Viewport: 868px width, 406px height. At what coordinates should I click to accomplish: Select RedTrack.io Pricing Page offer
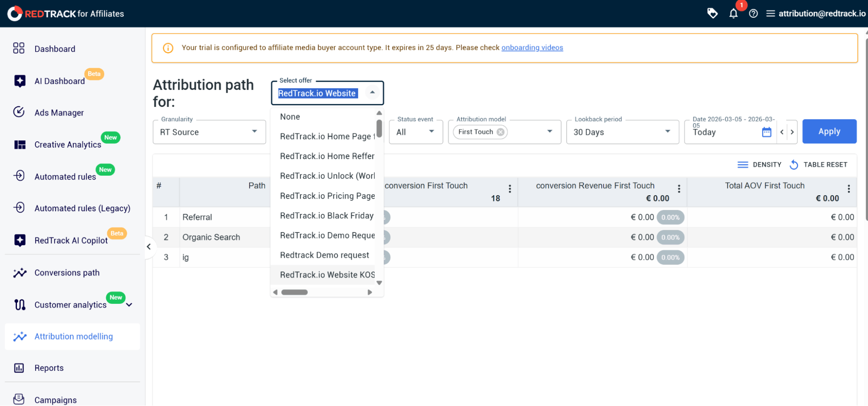tap(323, 196)
